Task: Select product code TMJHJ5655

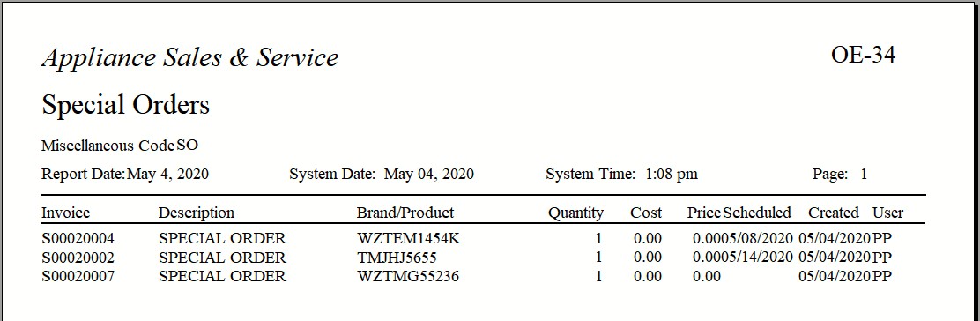Action: pyautogui.click(x=397, y=258)
